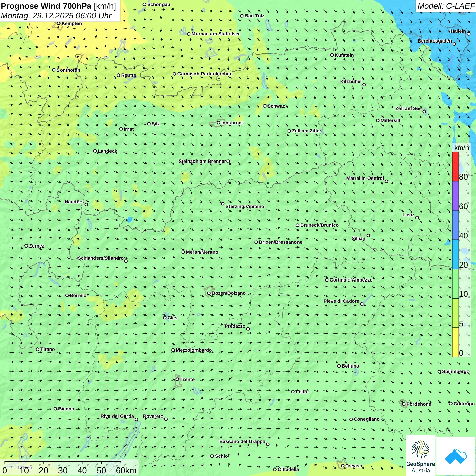Viewport: 476px width, 476px height.
Task: Click the Bruneck/Brunico label
Action: 319,225
